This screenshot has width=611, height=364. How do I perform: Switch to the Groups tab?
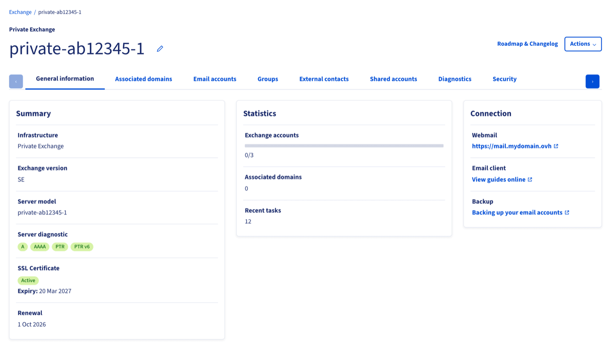268,79
